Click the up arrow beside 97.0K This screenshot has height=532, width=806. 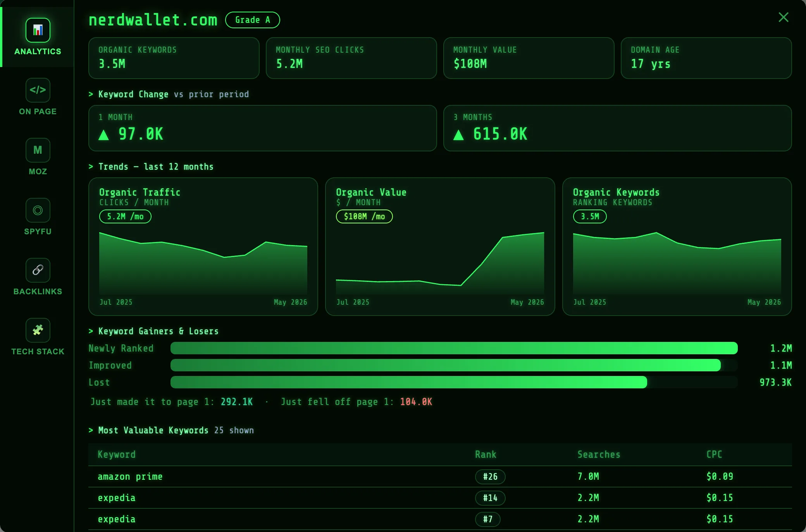pyautogui.click(x=103, y=135)
